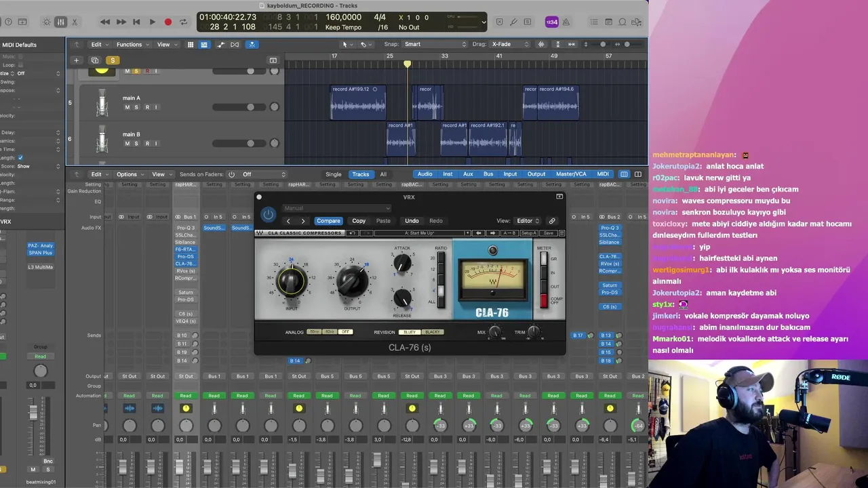The height and width of the screenshot is (488, 868).
Task: Open the plugin View Editor dropdown
Action: pyautogui.click(x=528, y=221)
